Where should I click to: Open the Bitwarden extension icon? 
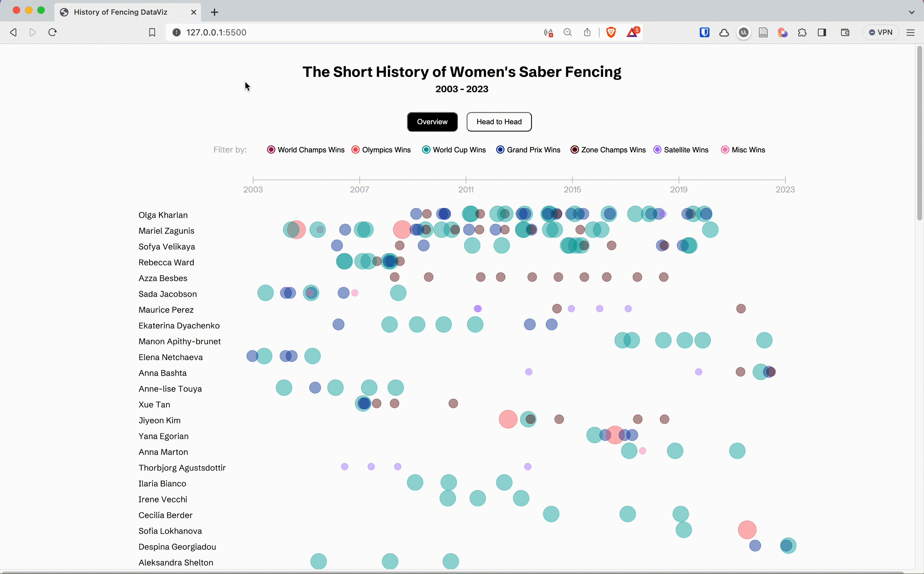pos(704,32)
